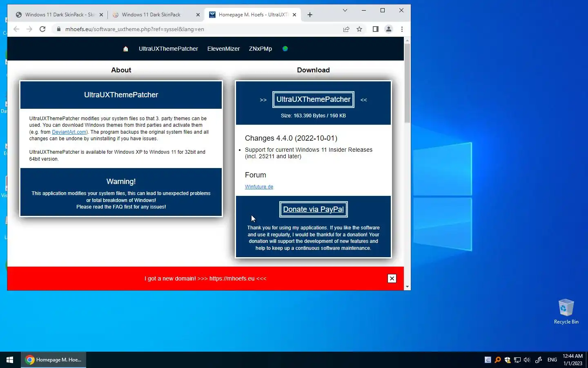Click the globe language icon in navbar
588x368 pixels.
point(285,49)
